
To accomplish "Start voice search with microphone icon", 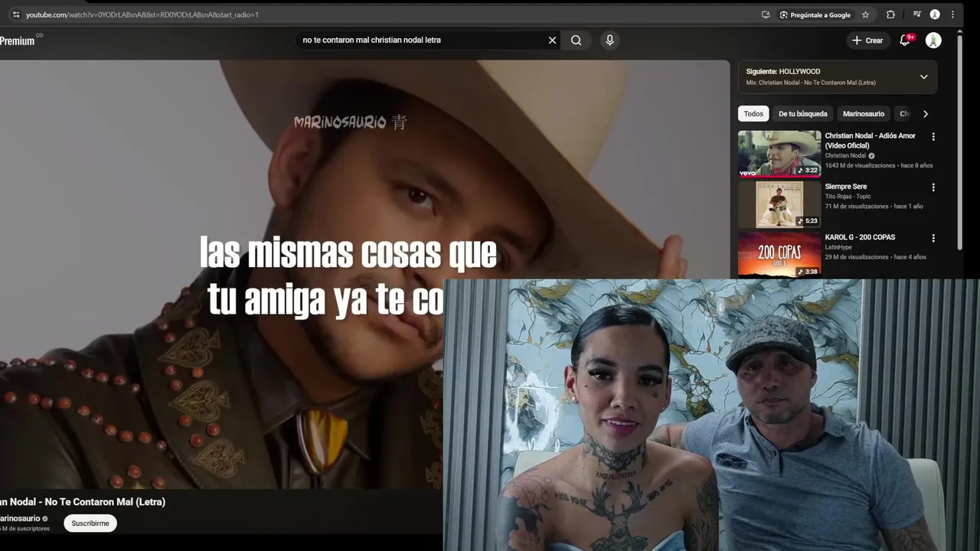I will point(609,41).
